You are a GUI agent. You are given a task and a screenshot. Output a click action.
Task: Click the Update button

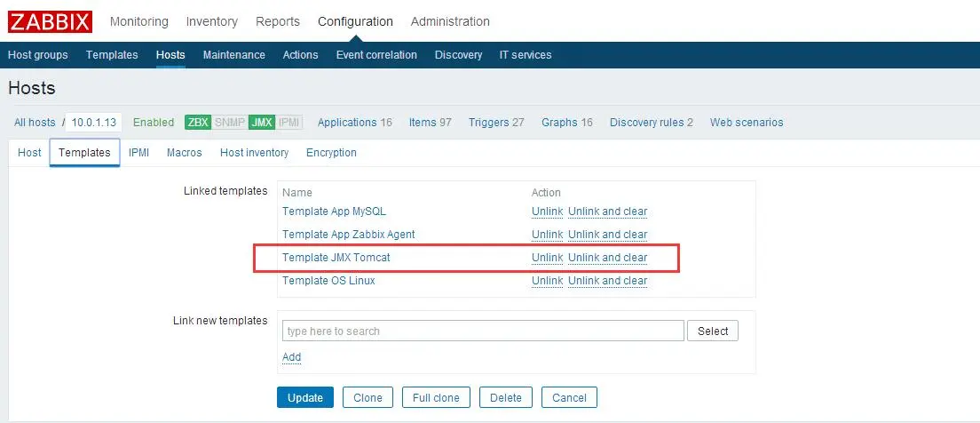coord(305,397)
